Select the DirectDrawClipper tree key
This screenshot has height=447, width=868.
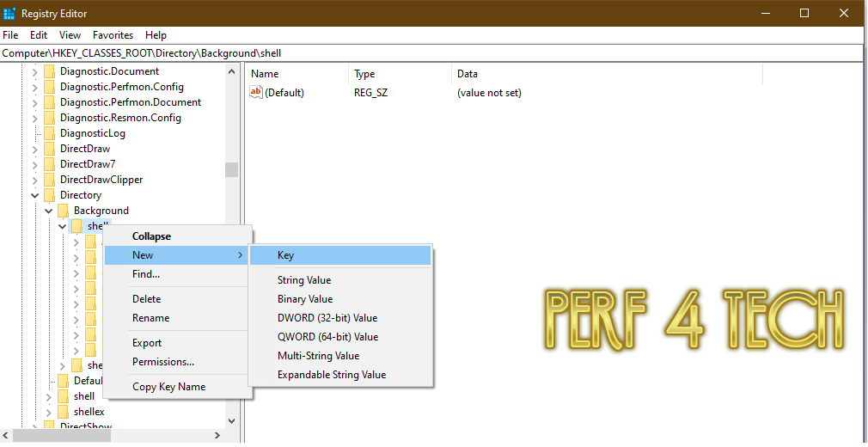point(101,180)
